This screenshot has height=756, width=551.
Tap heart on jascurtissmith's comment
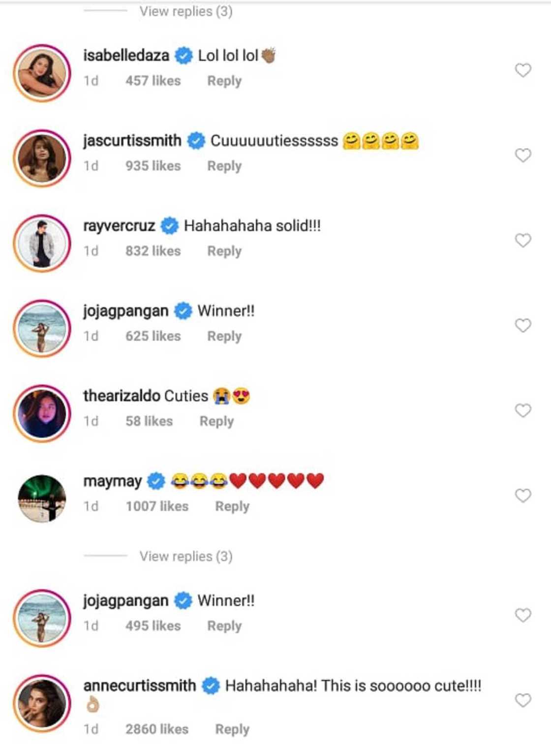coord(522,156)
